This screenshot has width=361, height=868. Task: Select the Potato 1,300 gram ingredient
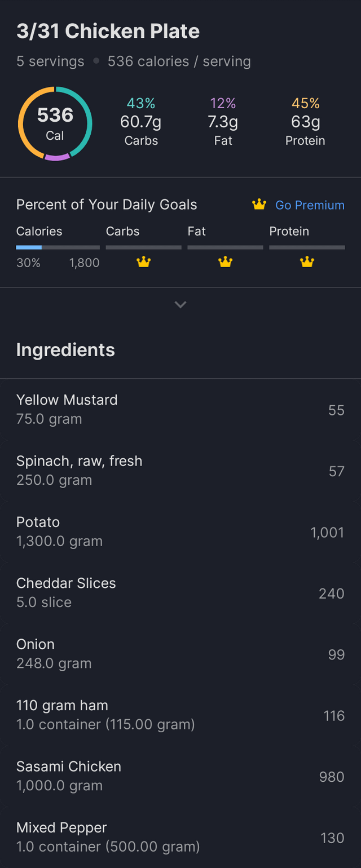pos(180,532)
